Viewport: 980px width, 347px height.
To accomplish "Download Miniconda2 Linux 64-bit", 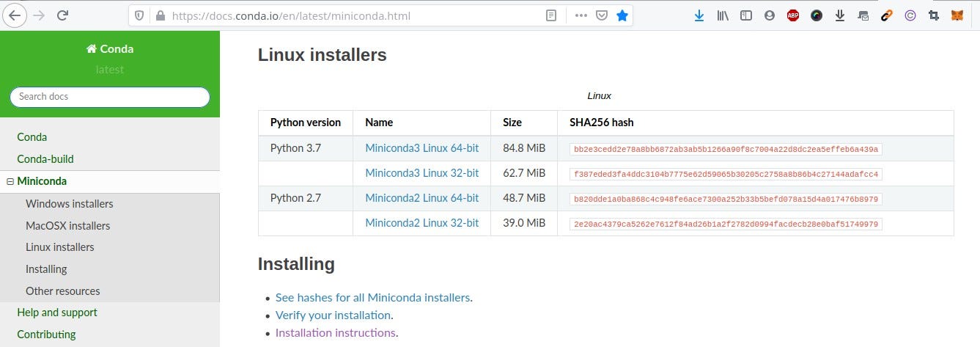I will pyautogui.click(x=422, y=198).
